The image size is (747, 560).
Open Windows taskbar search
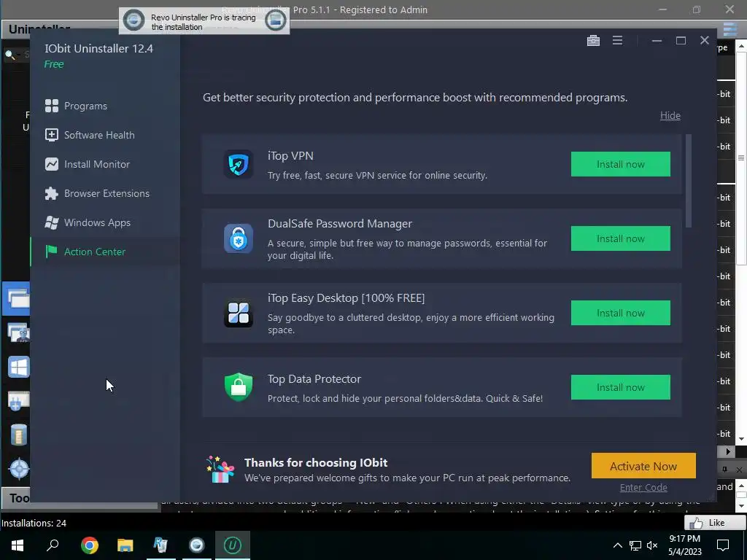[53, 545]
